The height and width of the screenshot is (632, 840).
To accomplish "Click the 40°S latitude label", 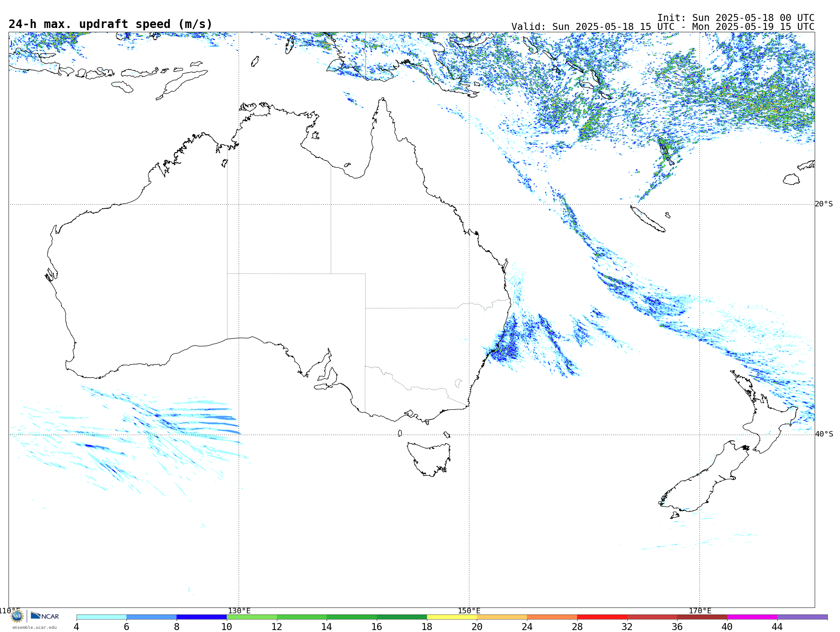I will pos(824,434).
